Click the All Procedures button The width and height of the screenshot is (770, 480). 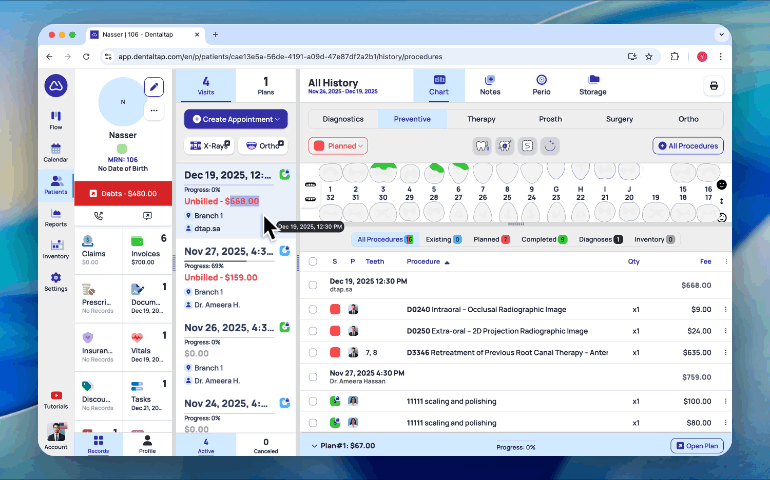(687, 146)
